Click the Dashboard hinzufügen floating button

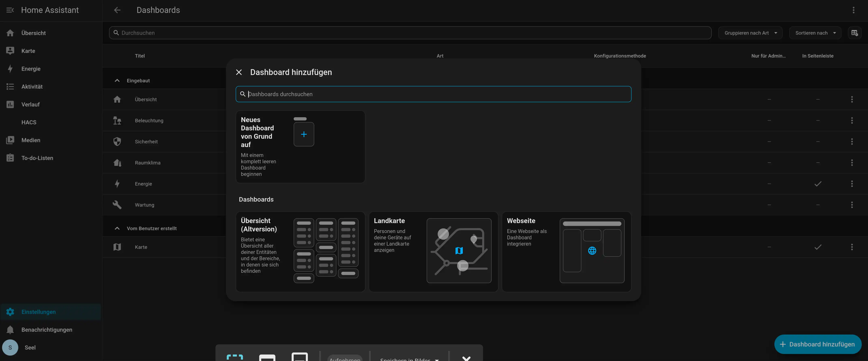click(818, 344)
